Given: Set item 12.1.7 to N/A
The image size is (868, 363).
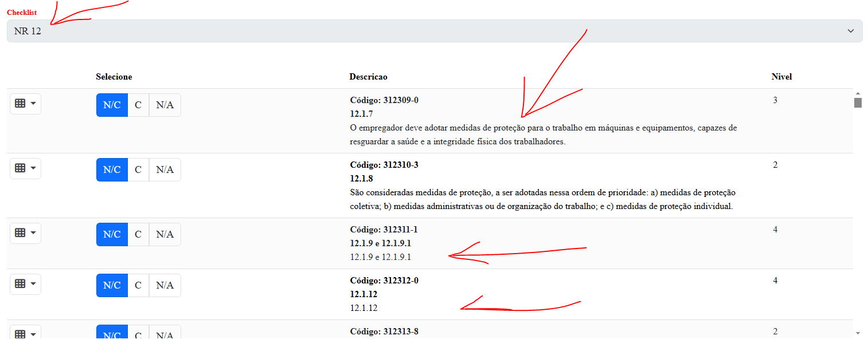Looking at the screenshot, I should coord(165,105).
